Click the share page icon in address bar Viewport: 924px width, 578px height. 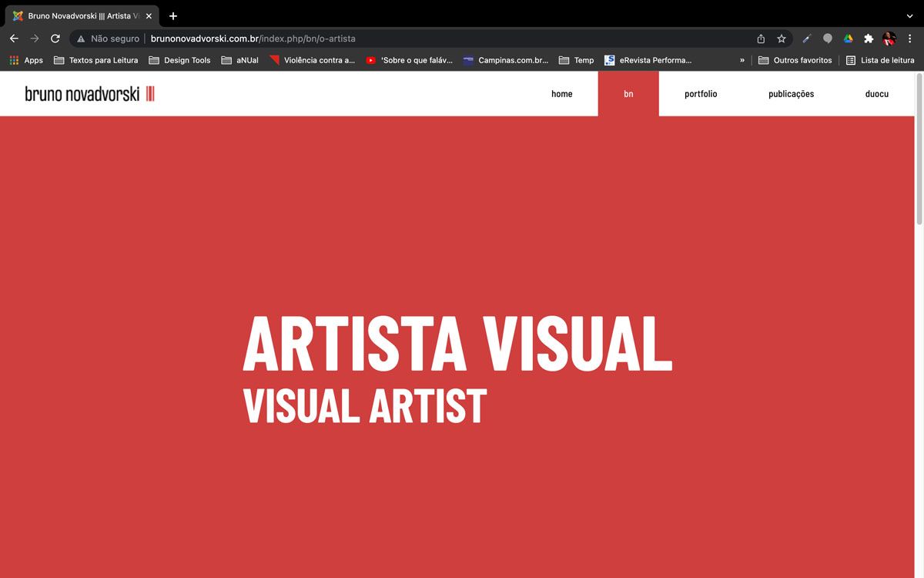point(761,39)
